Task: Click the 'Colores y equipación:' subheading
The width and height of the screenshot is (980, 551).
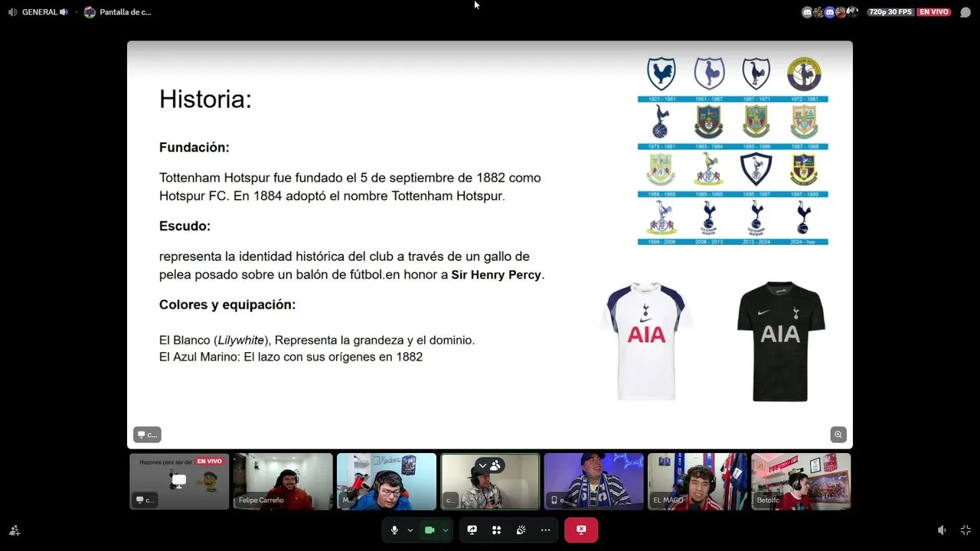Action: coord(227,305)
